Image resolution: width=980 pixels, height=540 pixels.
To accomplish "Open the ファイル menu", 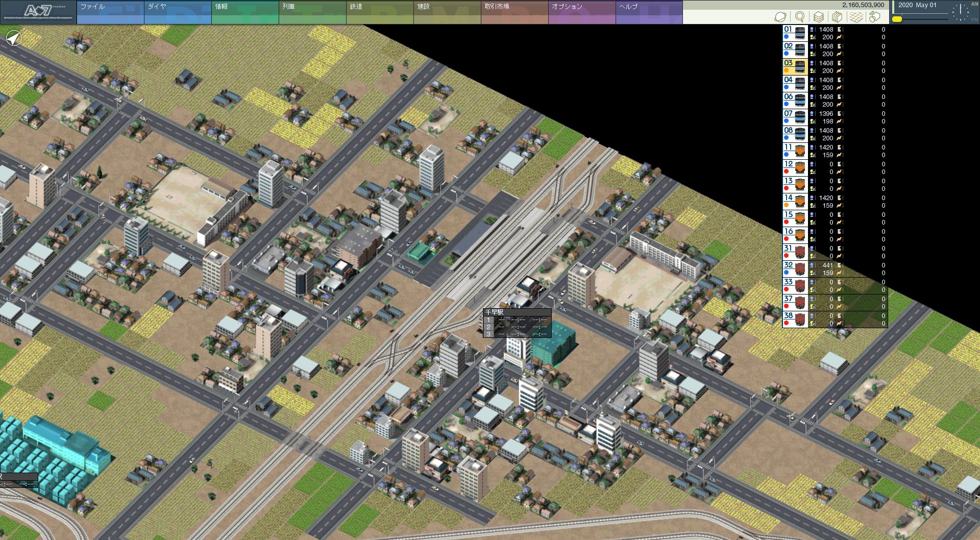I will click(x=110, y=12).
